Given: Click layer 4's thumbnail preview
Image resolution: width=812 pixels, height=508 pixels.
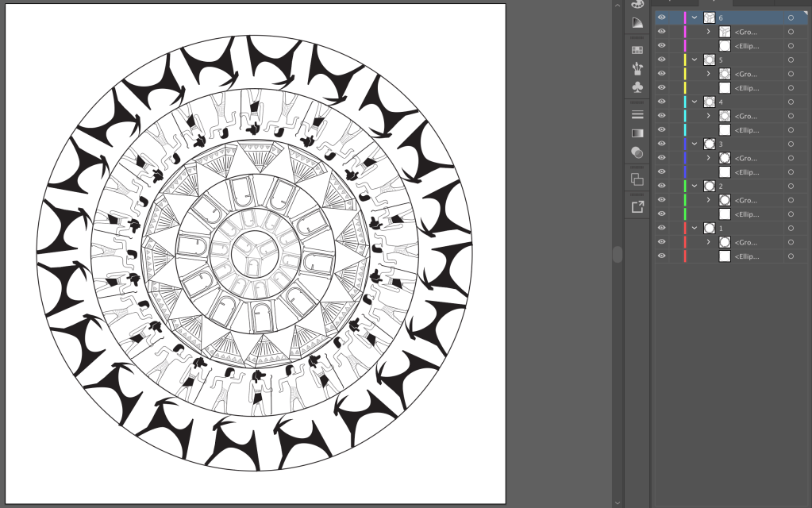Looking at the screenshot, I should (x=710, y=102).
